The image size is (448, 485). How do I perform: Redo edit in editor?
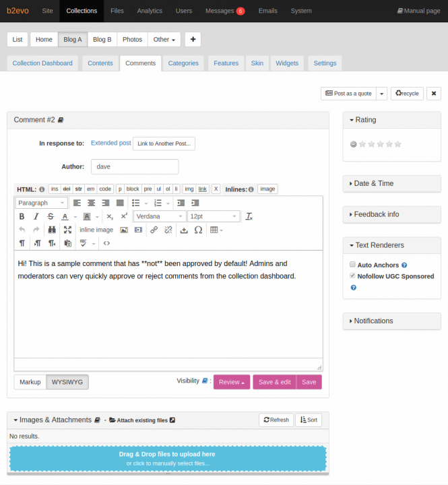36,230
